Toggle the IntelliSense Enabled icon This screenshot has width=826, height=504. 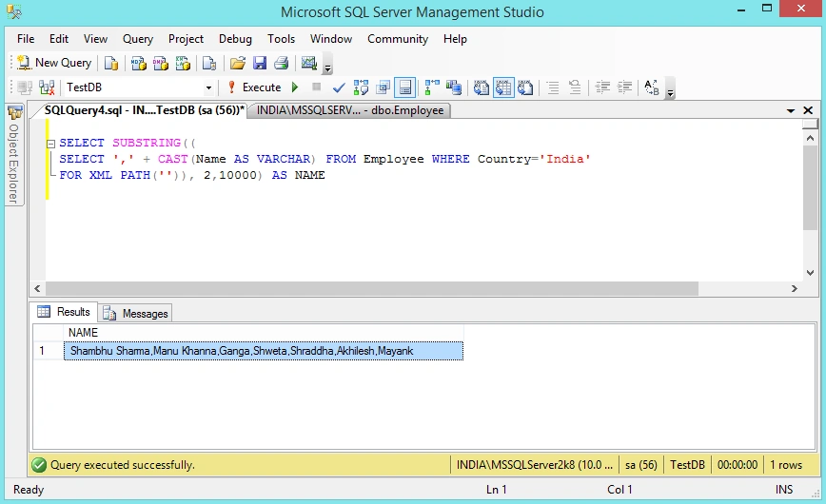(405, 87)
